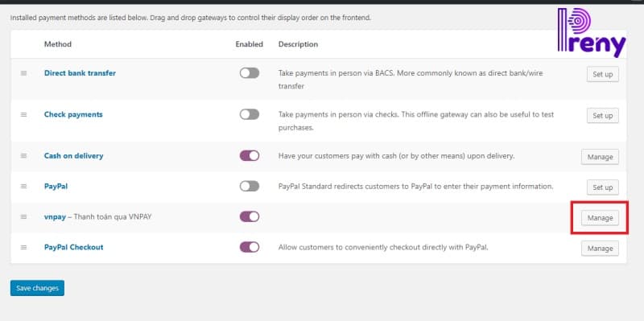Screen dimensions: 644x321
Task: Open the PayPal method link
Action: (56, 187)
